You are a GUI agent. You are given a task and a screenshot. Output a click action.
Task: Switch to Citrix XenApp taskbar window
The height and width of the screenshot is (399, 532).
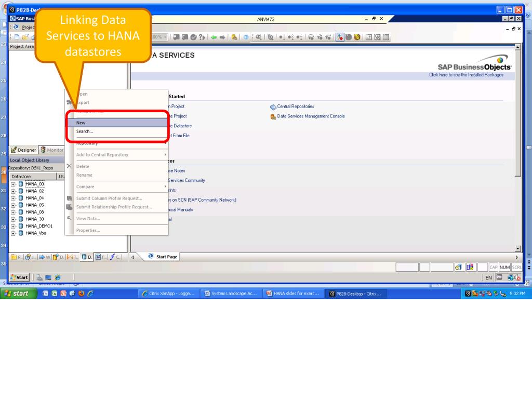tap(169, 294)
